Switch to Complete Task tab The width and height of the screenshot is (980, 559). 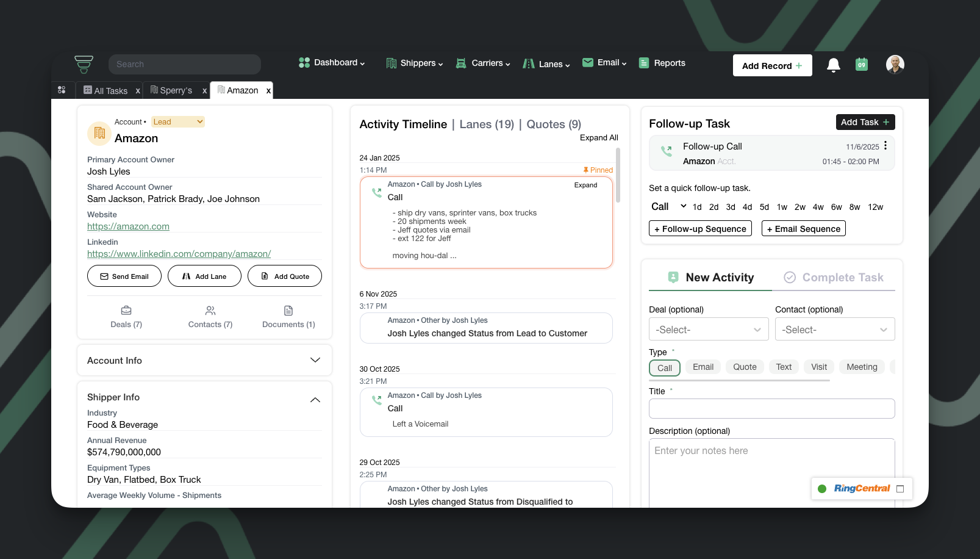point(834,278)
